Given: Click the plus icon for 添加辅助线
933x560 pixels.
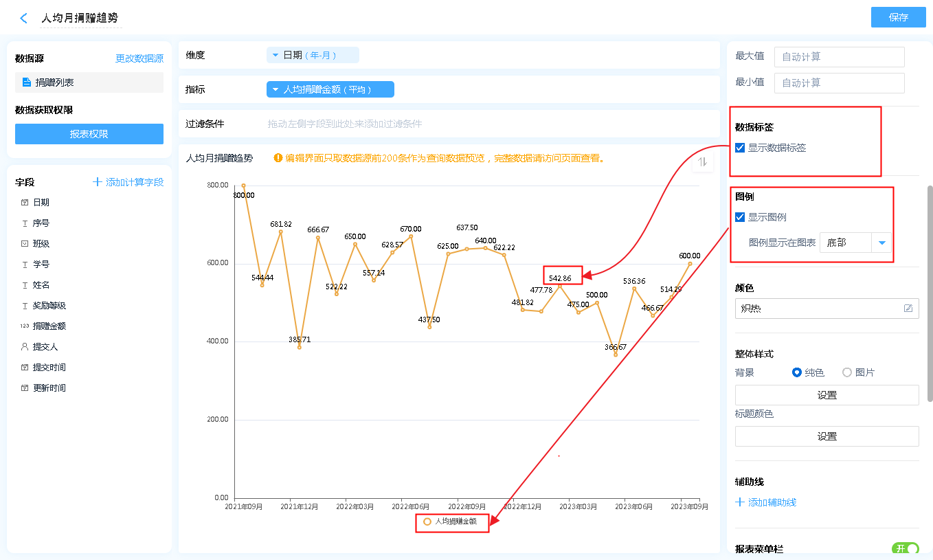Looking at the screenshot, I should [740, 502].
